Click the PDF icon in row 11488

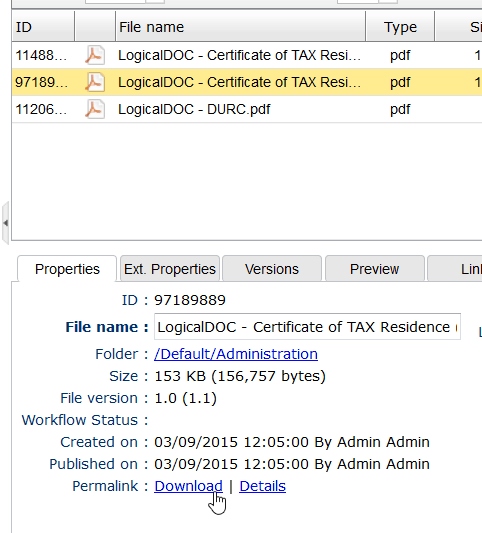[x=95, y=55]
